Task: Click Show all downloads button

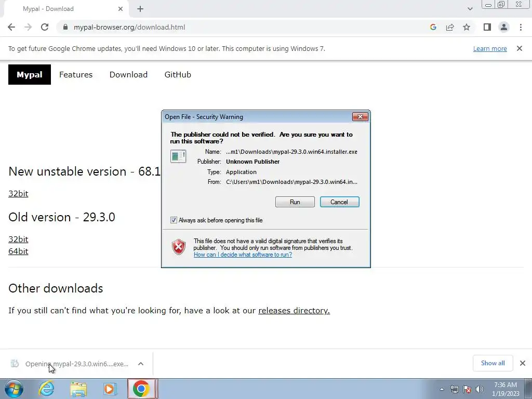Action: 493,363
